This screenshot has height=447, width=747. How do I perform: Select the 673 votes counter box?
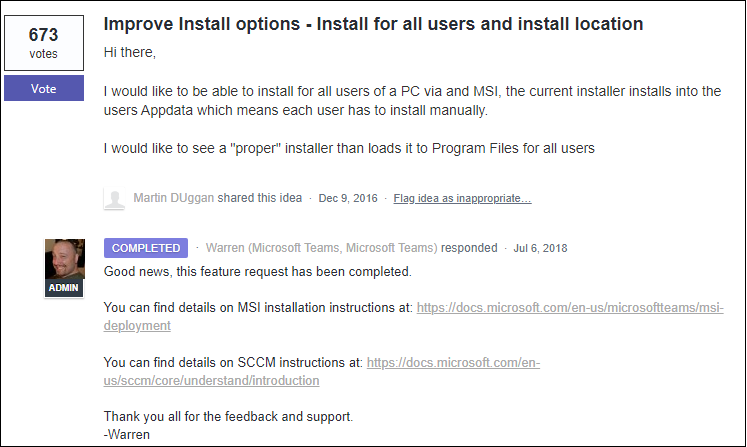pos(44,43)
